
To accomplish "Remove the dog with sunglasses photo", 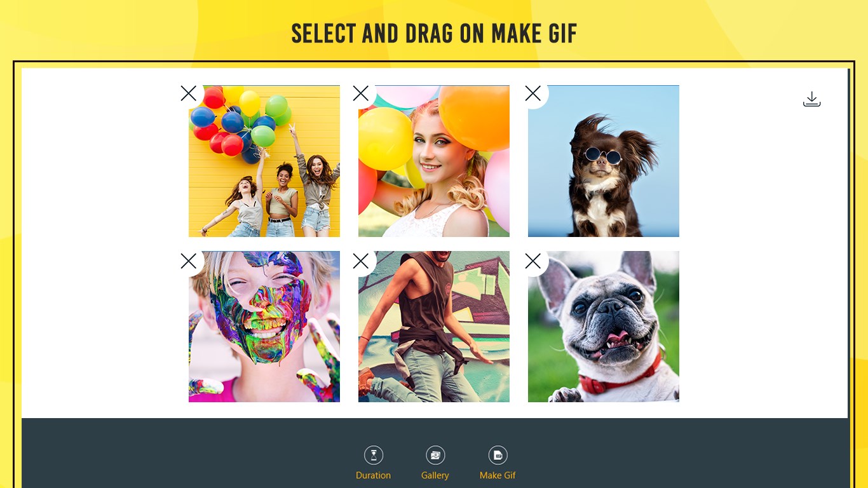I will tap(533, 93).
